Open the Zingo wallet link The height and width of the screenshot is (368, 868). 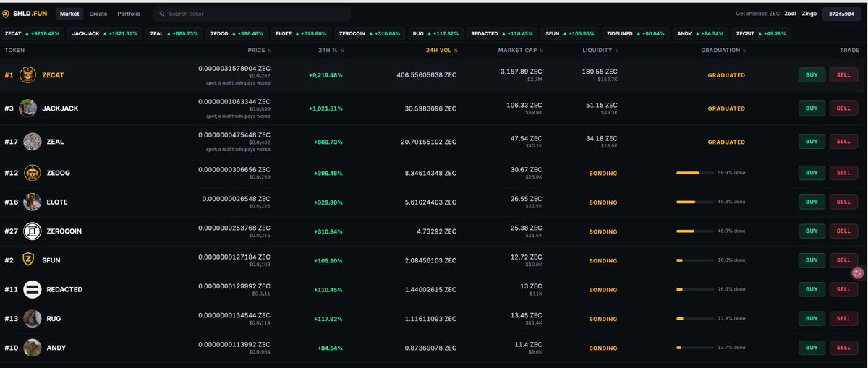click(809, 14)
